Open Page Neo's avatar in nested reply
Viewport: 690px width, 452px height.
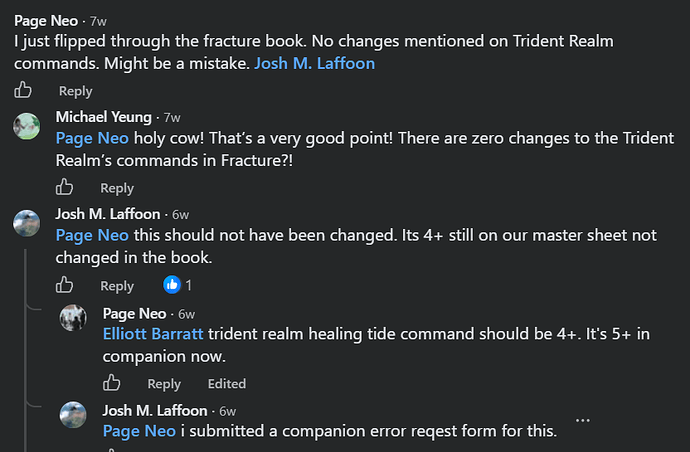(73, 317)
